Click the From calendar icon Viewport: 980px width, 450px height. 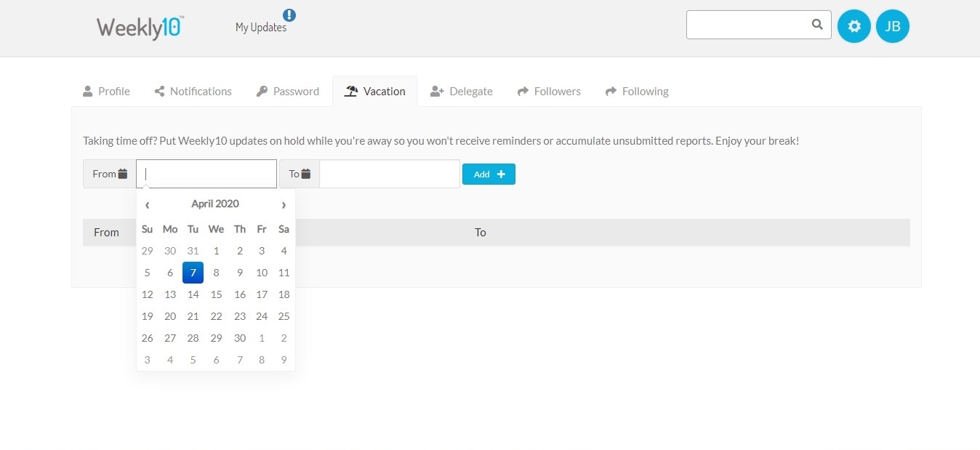[x=123, y=174]
